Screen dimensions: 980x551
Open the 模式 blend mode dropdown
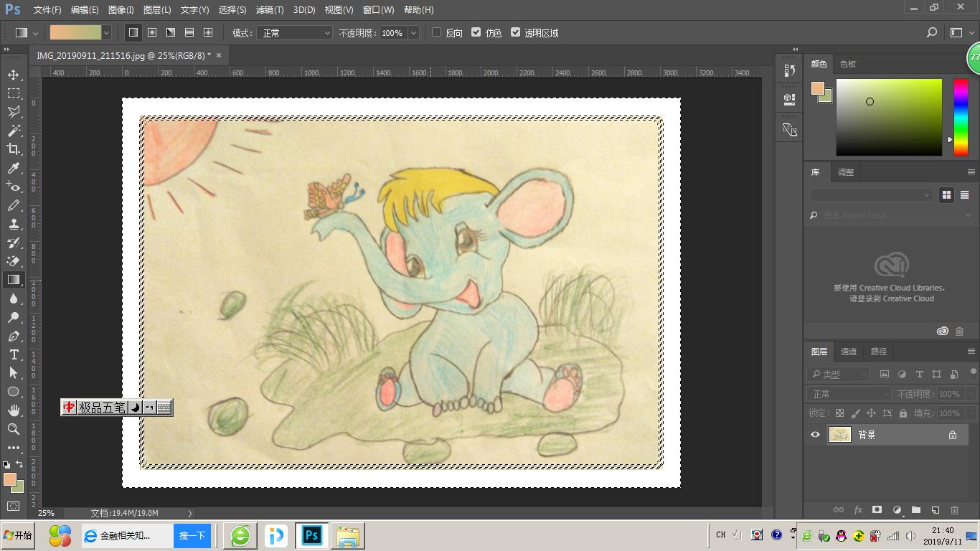coord(295,33)
